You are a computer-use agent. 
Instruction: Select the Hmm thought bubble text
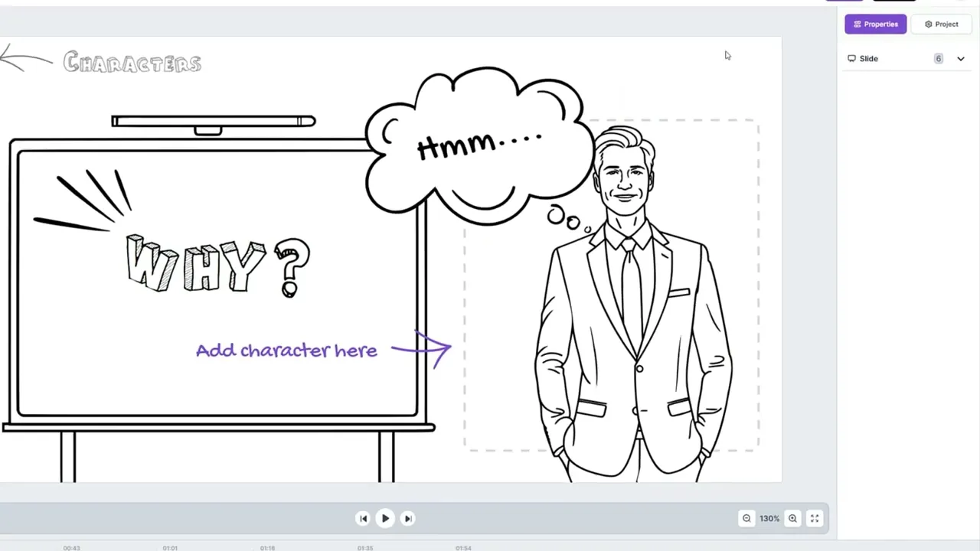click(480, 143)
